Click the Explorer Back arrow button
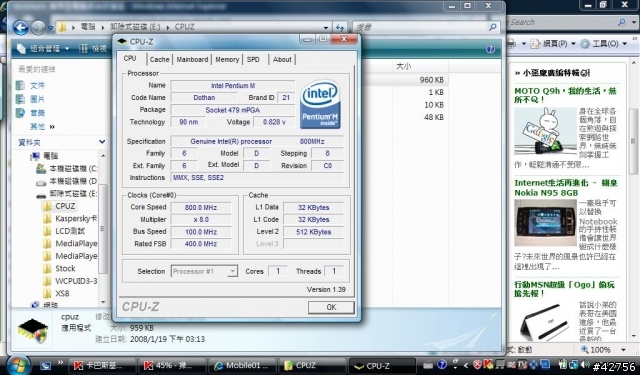 click(20, 27)
